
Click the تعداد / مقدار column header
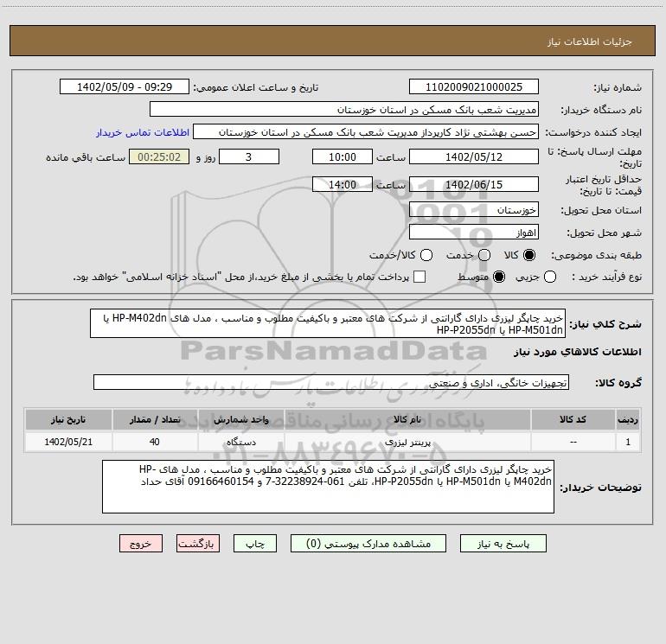tap(155, 419)
